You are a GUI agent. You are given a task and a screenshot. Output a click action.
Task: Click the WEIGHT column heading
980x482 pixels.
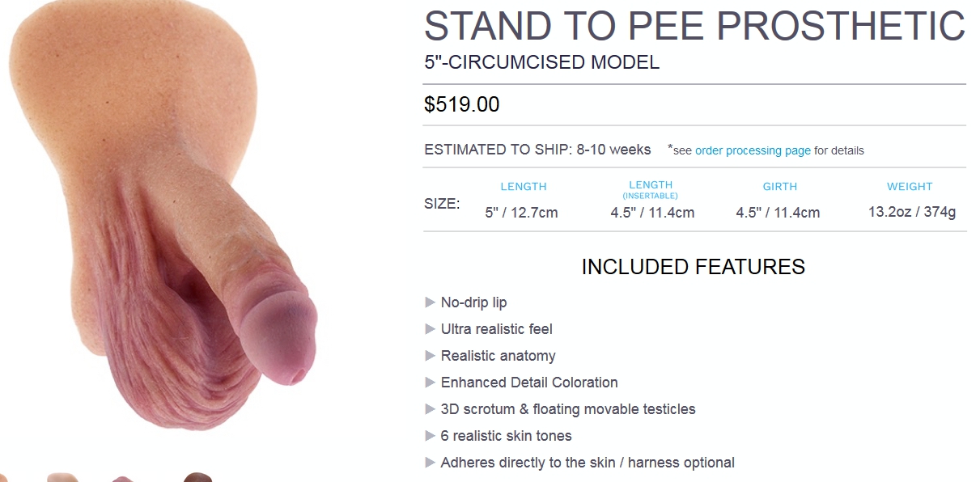coord(910,187)
